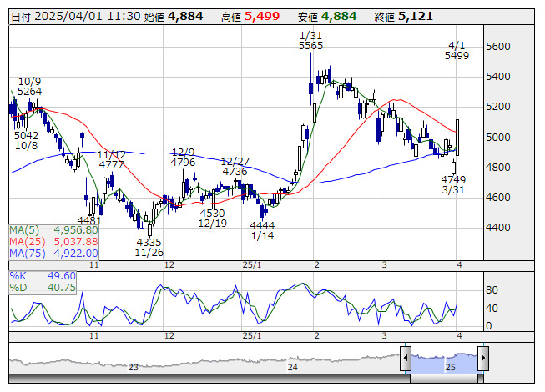Click the 25 year marker in navigator

click(x=451, y=367)
